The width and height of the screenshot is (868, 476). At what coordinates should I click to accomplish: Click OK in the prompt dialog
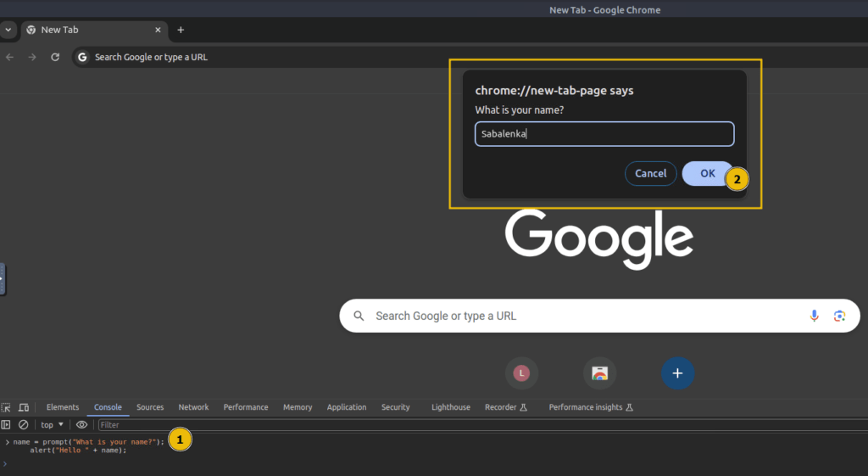click(708, 173)
